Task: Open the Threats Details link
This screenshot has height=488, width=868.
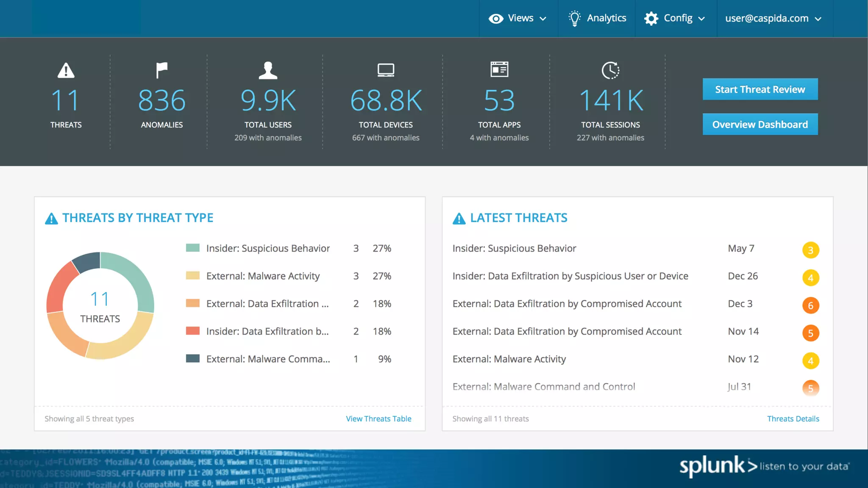Action: pyautogui.click(x=793, y=419)
